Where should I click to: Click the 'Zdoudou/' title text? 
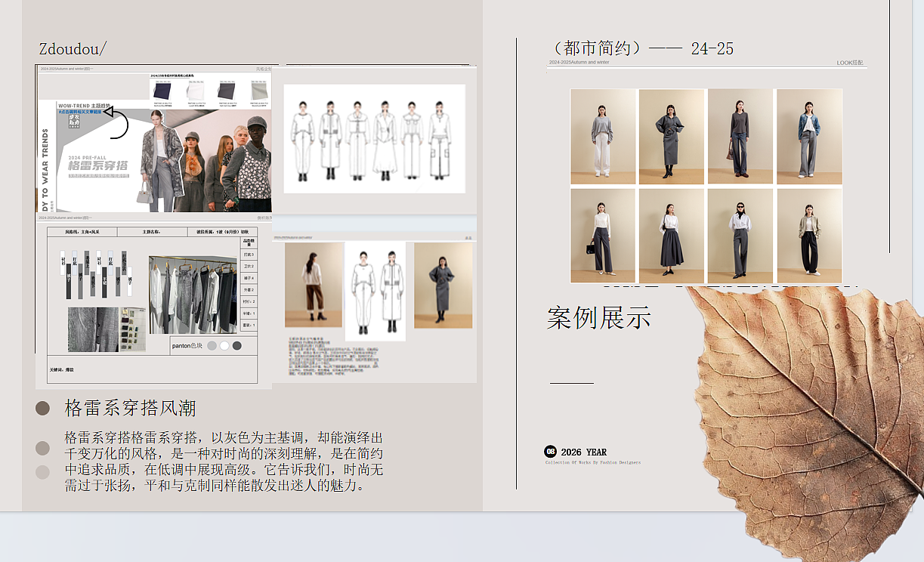73,49
